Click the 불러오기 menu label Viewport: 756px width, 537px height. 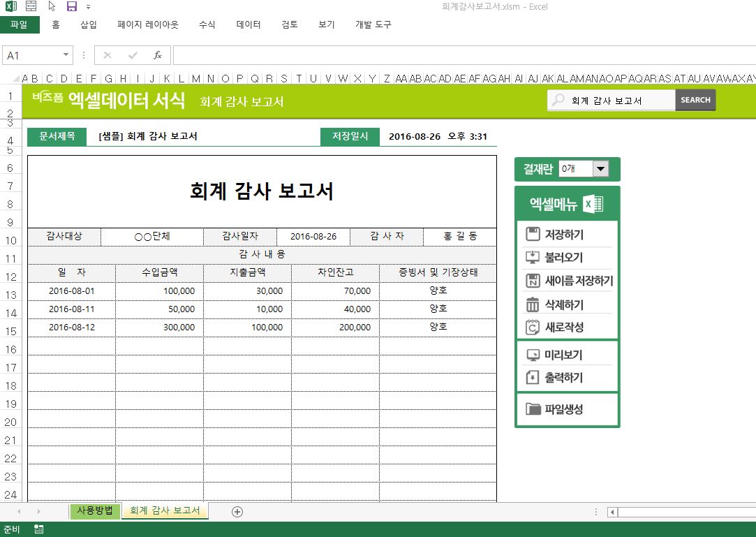(x=564, y=257)
